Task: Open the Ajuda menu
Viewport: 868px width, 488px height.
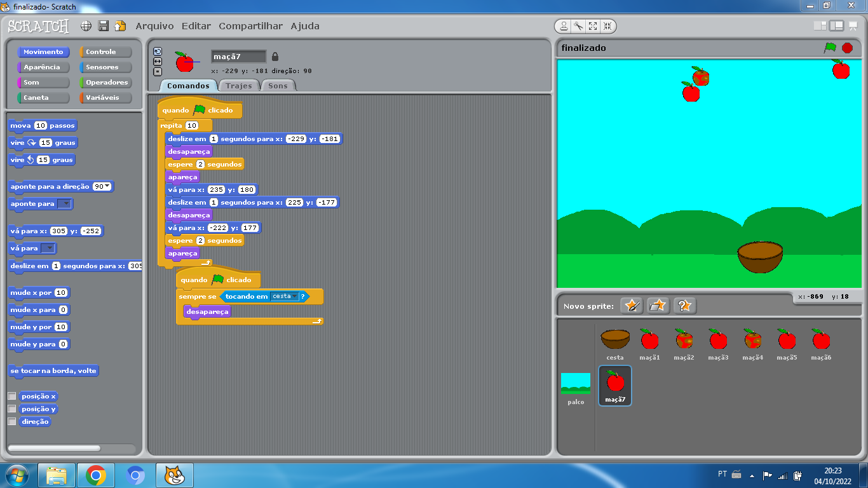Action: click(305, 26)
